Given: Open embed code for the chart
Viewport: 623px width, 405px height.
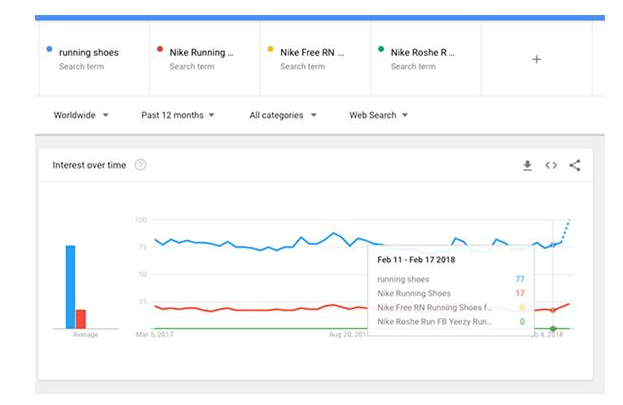Looking at the screenshot, I should click(x=551, y=165).
